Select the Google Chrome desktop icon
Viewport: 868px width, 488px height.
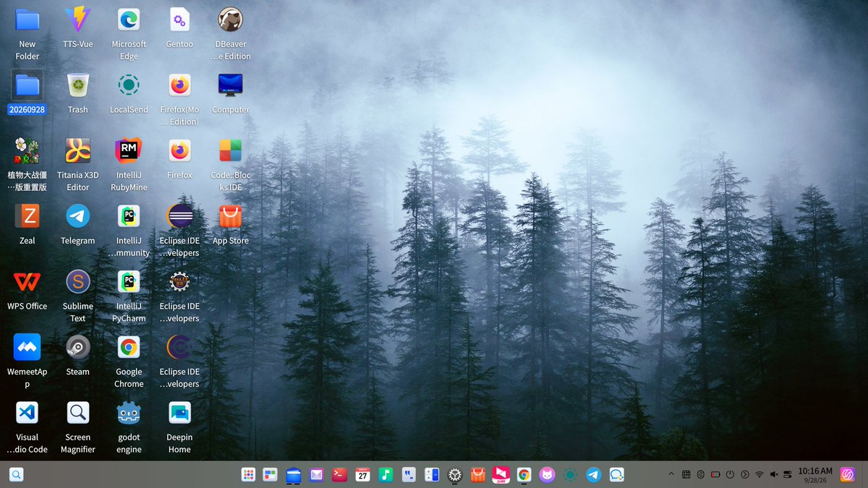(x=129, y=347)
